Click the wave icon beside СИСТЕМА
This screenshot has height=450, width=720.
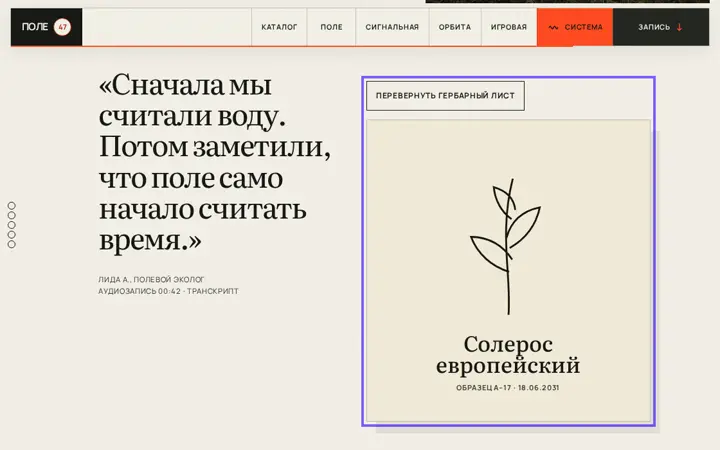(x=553, y=28)
